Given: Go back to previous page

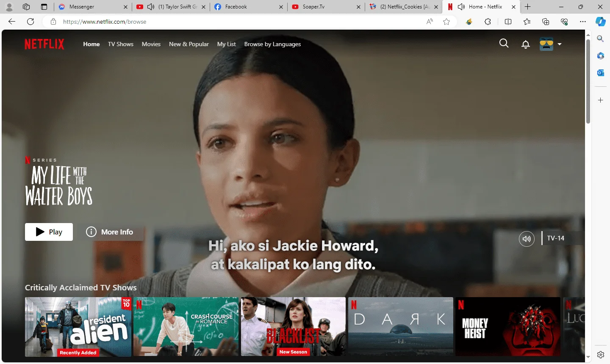Looking at the screenshot, I should click(x=12, y=22).
